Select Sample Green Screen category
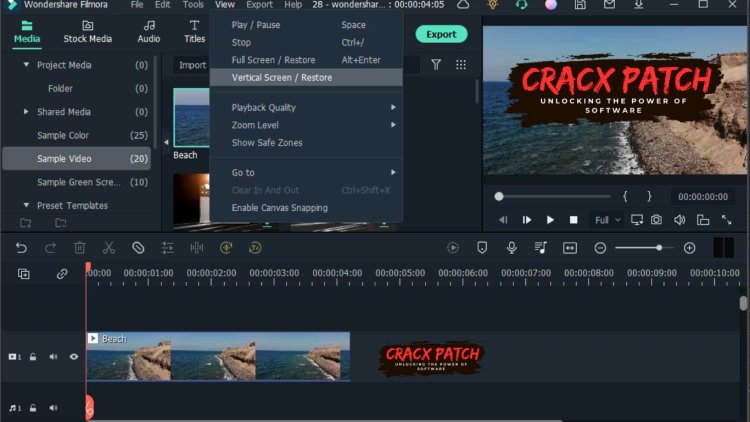Viewport: 750px width, 422px height. click(77, 182)
